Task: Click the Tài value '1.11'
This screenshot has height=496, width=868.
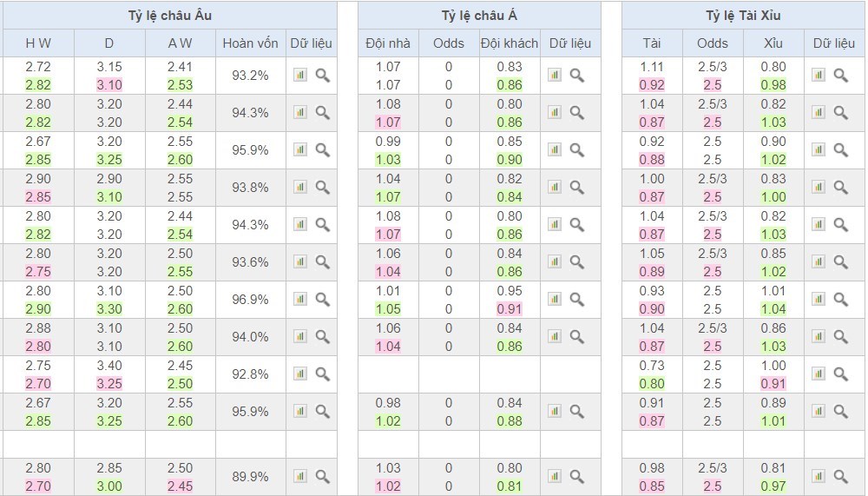Action: pyautogui.click(x=652, y=67)
